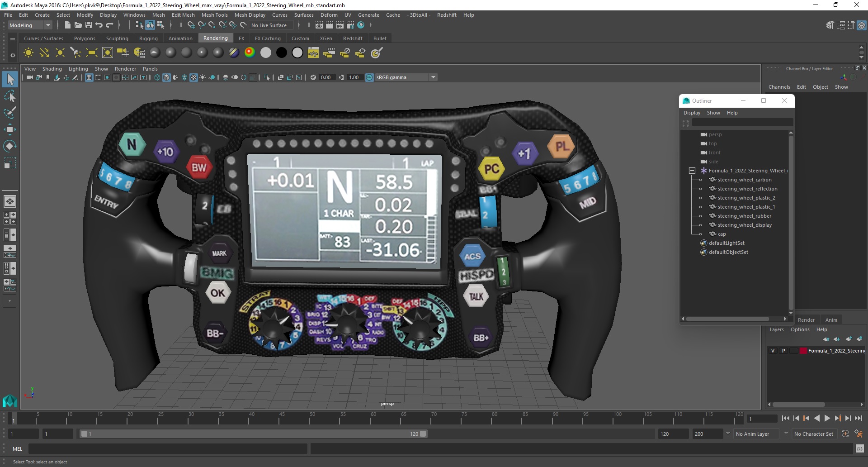
Task: Click the No Live Surface field
Action: click(x=272, y=25)
